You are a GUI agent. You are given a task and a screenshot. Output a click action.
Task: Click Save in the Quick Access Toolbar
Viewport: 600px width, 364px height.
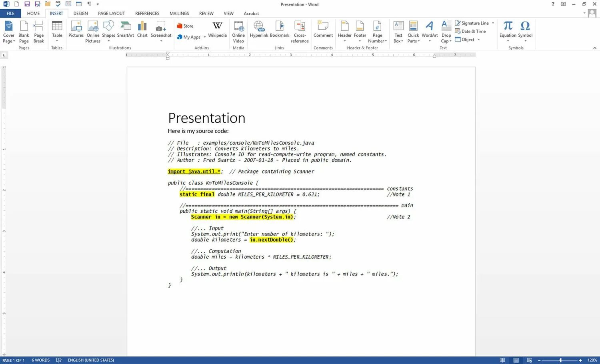pyautogui.click(x=27, y=4)
